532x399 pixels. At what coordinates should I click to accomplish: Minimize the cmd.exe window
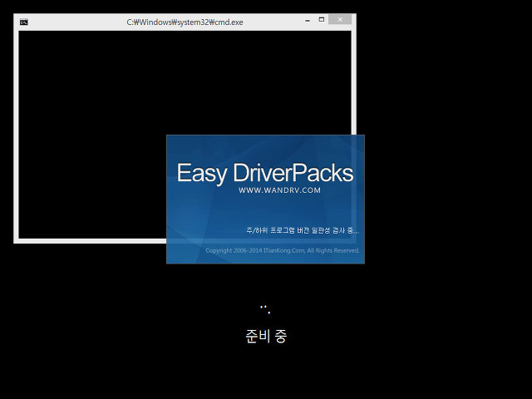[x=308, y=20]
